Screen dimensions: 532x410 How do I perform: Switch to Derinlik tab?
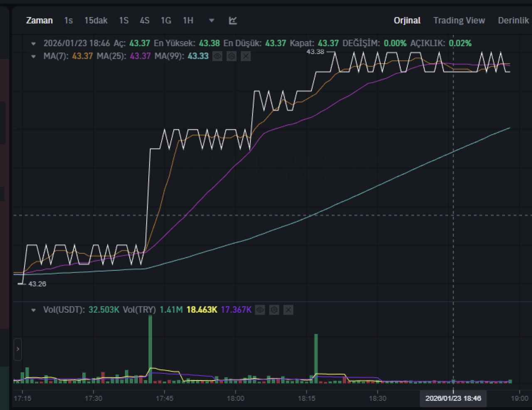click(x=513, y=20)
